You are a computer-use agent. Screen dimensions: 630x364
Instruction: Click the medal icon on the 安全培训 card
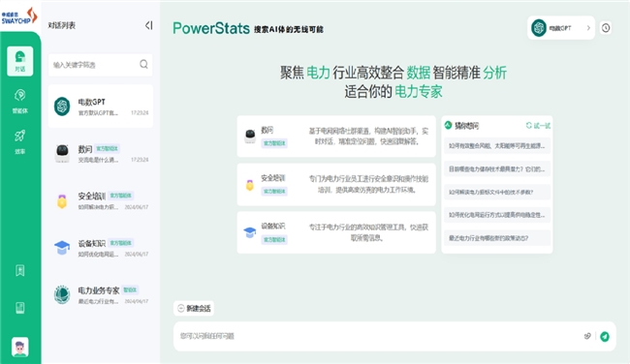click(250, 185)
